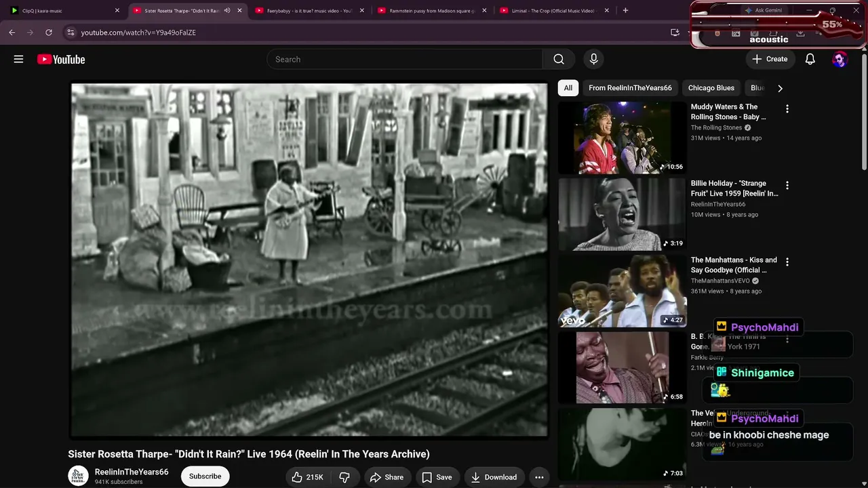Visit The Rolling Stones channel link

[x=716, y=128]
